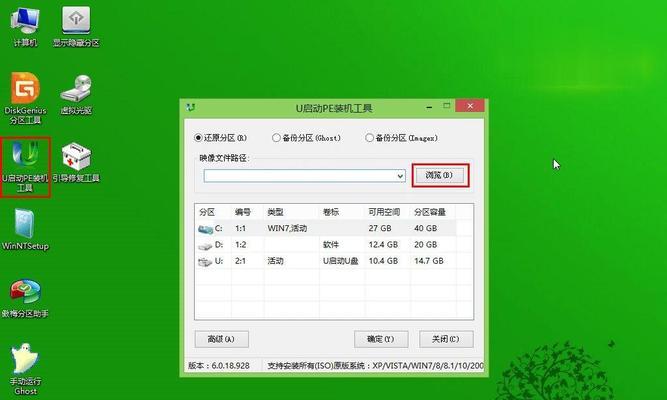Click the 20 GB capacity cell
This screenshot has height=400, width=667.
(425, 245)
